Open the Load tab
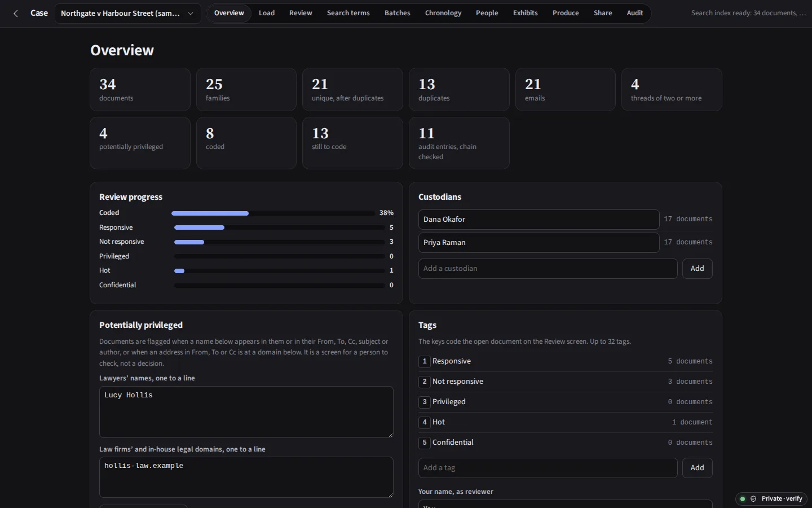Viewport: 812px width, 508px height. coord(267,13)
